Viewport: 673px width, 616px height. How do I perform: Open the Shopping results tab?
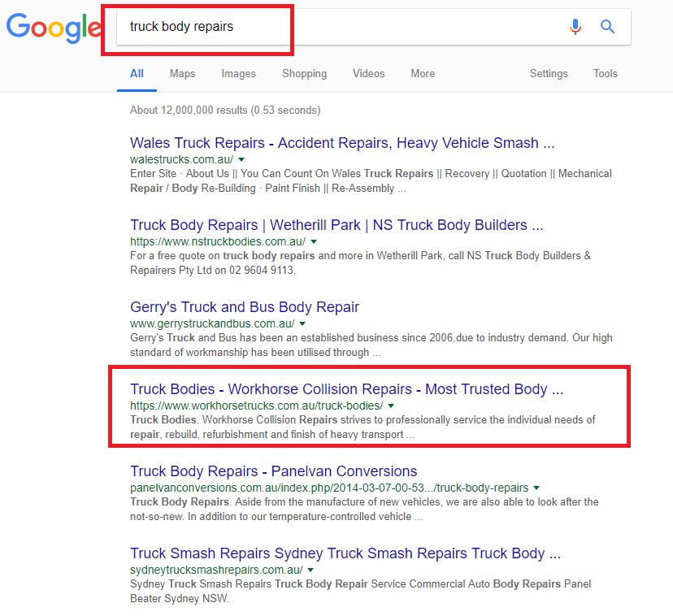(304, 74)
